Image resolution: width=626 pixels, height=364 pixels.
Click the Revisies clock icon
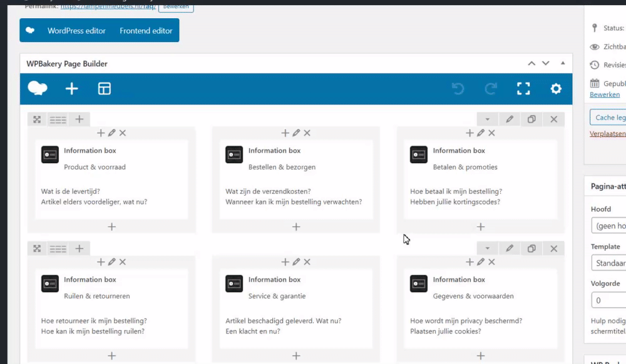pos(595,65)
